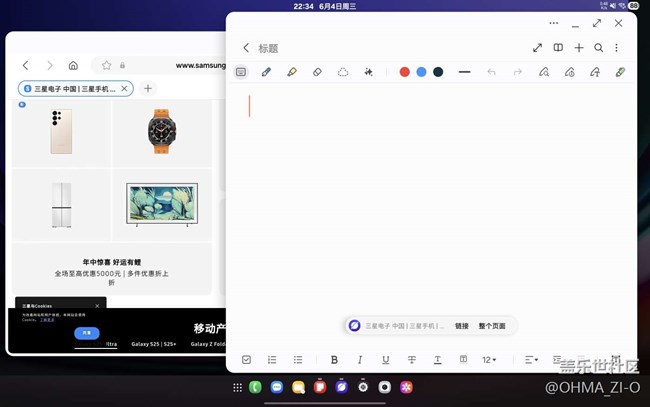
Task: Select the Galaxy S25 | S25+ tab
Action: click(154, 344)
